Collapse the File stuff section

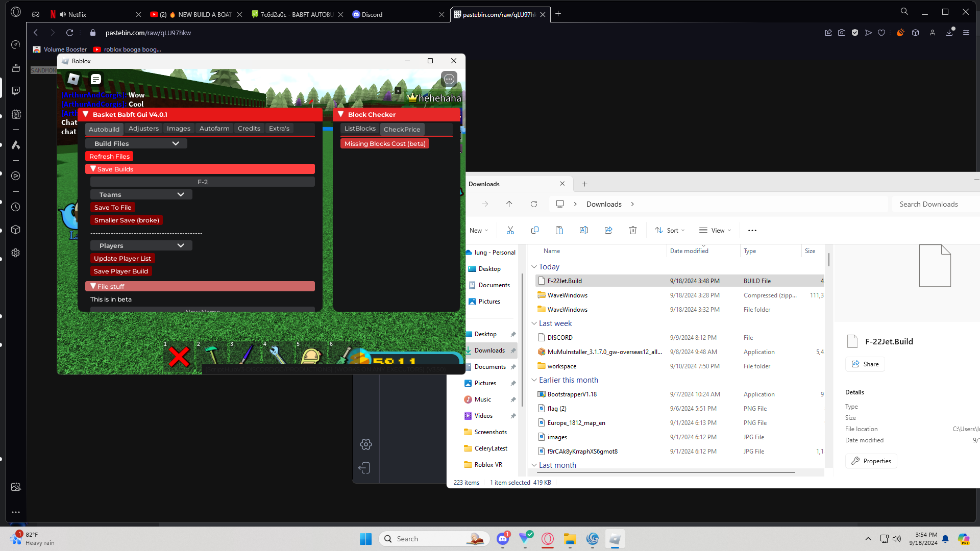[93, 286]
